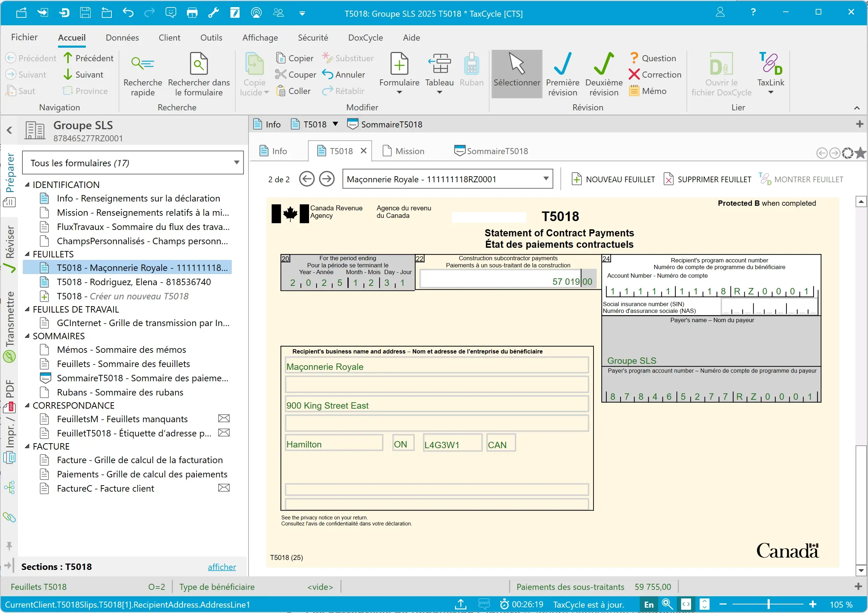868x613 pixels.
Task: Click the print icon in title bar
Action: 192,13
